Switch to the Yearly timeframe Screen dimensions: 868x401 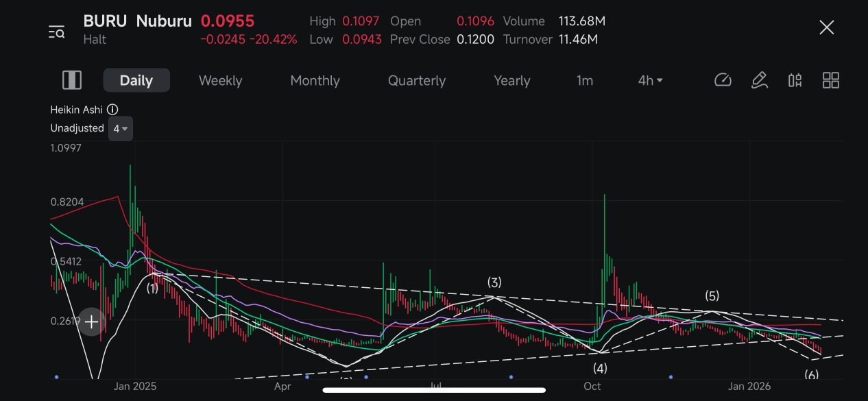tap(512, 80)
